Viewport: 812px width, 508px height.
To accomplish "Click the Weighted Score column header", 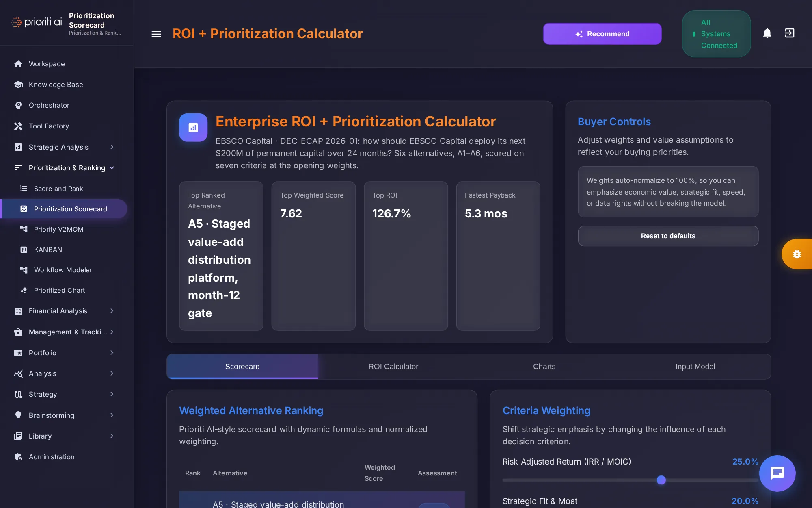I will (380, 473).
